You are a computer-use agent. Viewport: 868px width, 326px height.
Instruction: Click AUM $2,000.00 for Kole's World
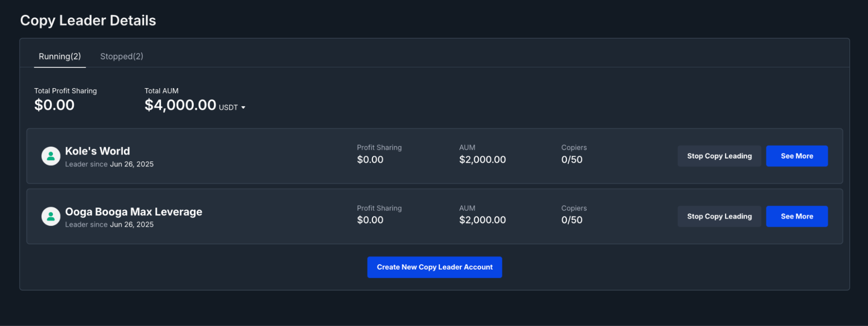[x=482, y=159]
